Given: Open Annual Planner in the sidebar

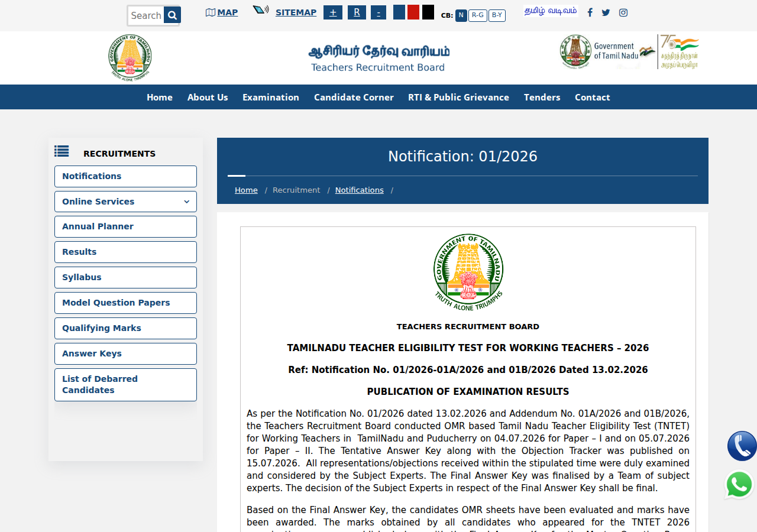Looking at the screenshot, I should pyautogui.click(x=125, y=226).
